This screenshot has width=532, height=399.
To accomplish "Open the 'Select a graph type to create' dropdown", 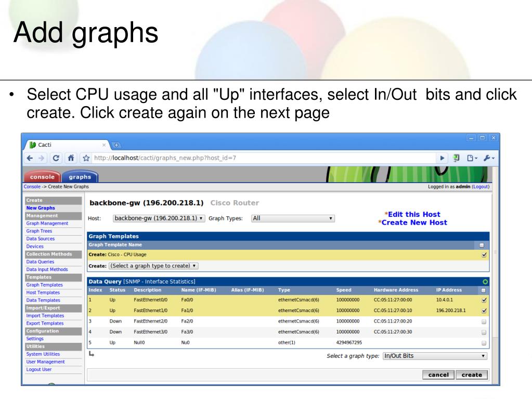I will click(153, 266).
